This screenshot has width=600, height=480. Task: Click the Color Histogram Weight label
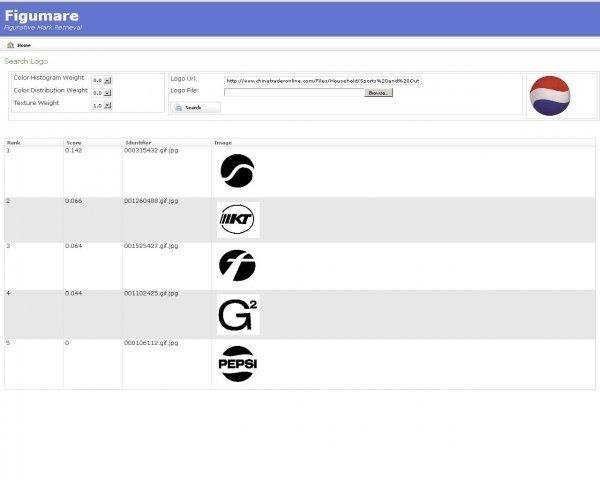point(49,78)
